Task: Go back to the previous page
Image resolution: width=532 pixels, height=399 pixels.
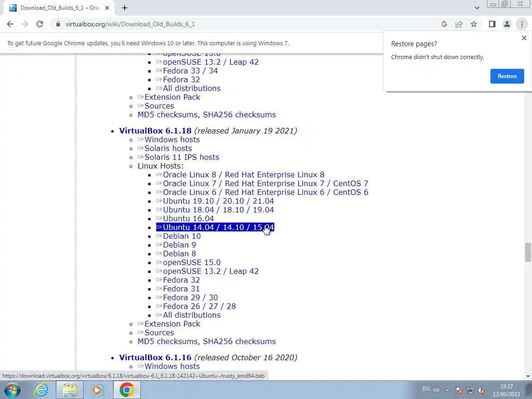Action: click(x=10, y=24)
